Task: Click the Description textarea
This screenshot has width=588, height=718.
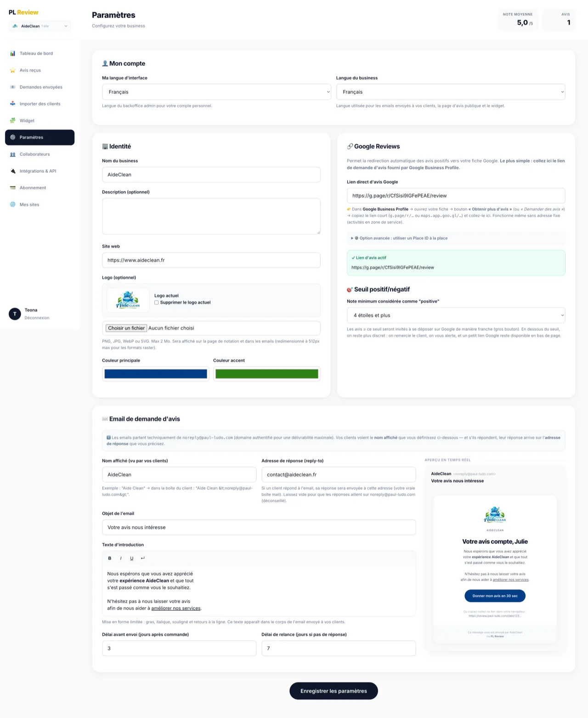Action: click(211, 217)
